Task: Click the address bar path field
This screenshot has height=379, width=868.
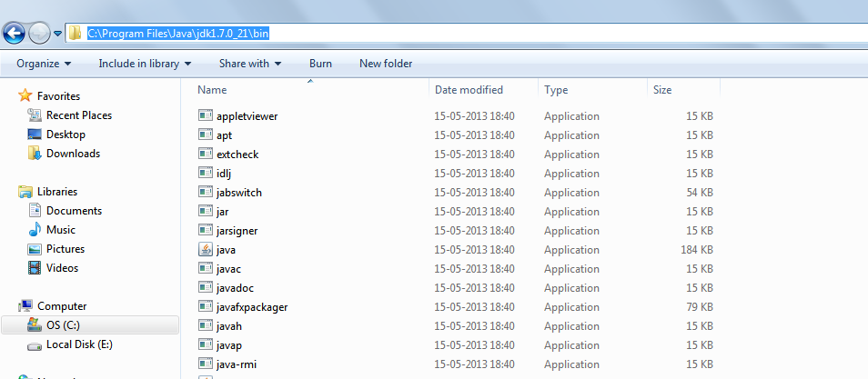Action: point(466,34)
